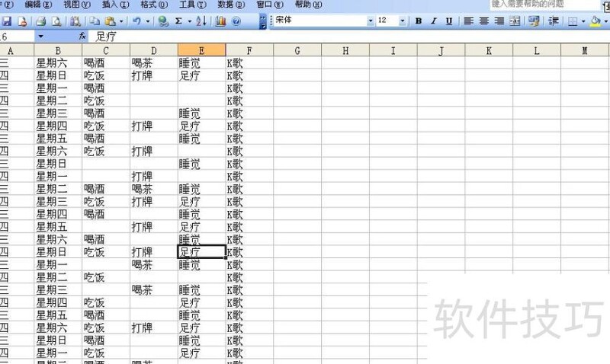
Task: Click the Permission document icon
Action: 22,21
